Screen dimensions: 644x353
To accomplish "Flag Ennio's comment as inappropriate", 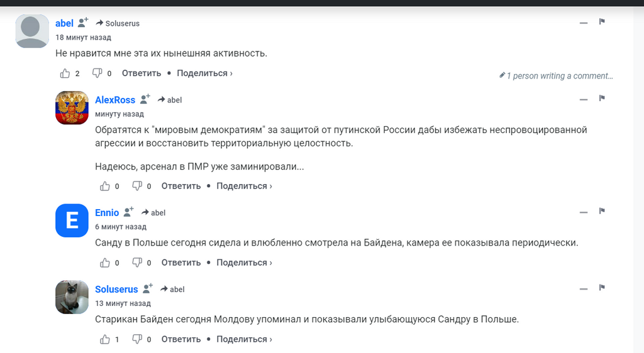I will [x=602, y=212].
